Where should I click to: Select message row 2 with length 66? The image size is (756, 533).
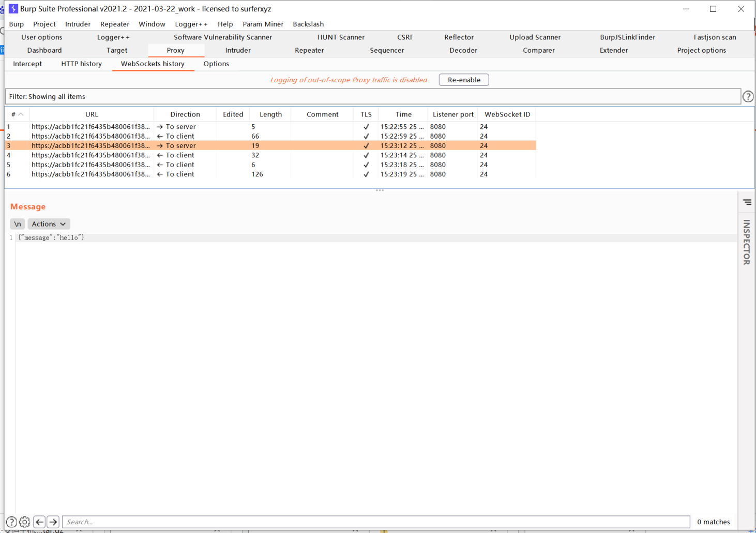click(270, 136)
